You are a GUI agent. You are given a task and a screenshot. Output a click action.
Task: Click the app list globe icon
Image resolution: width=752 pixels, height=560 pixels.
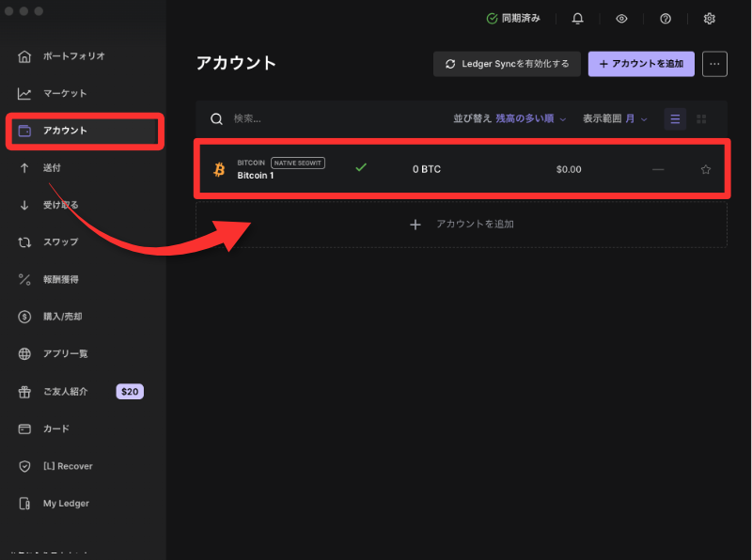[24, 354]
